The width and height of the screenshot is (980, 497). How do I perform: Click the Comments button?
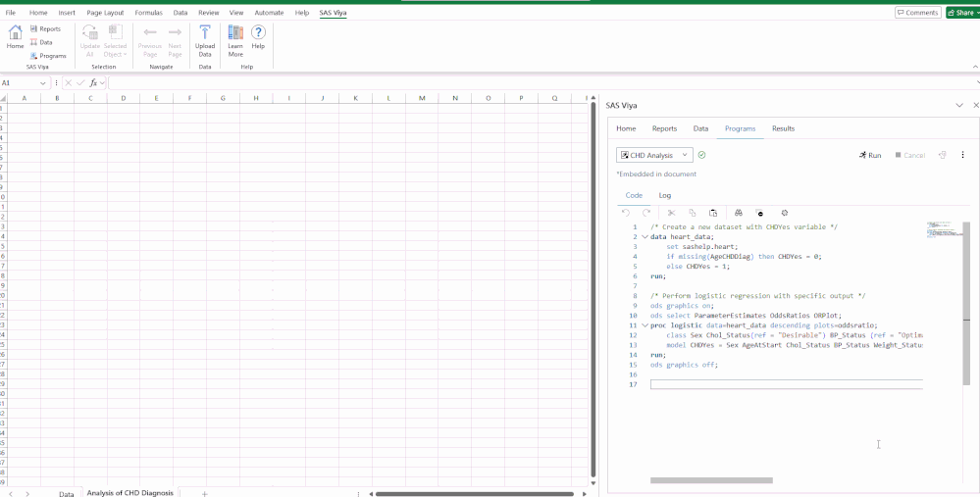[917, 13]
